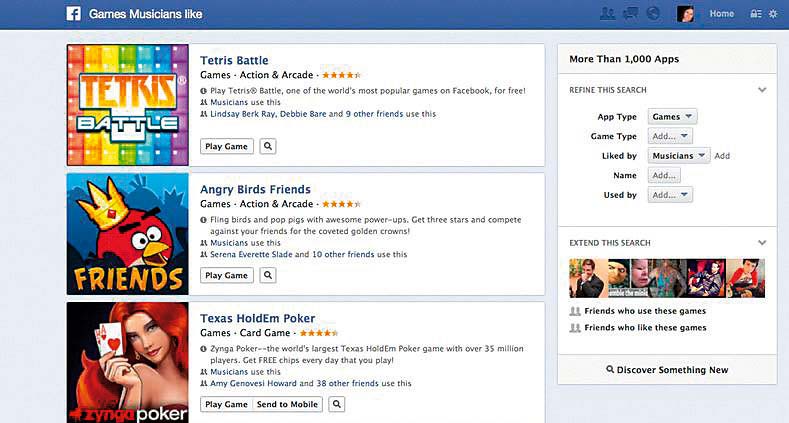Go to Home link
This screenshot has width=789, height=423.
click(x=722, y=14)
